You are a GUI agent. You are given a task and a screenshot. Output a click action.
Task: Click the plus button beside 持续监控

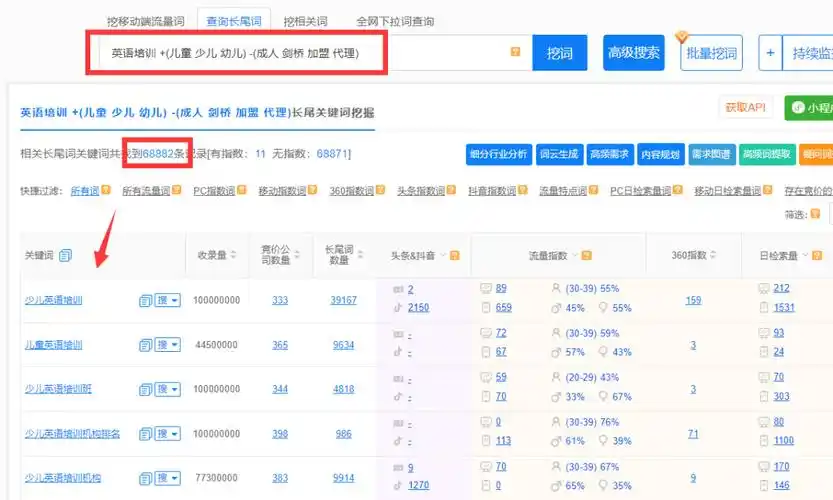pyautogui.click(x=770, y=53)
